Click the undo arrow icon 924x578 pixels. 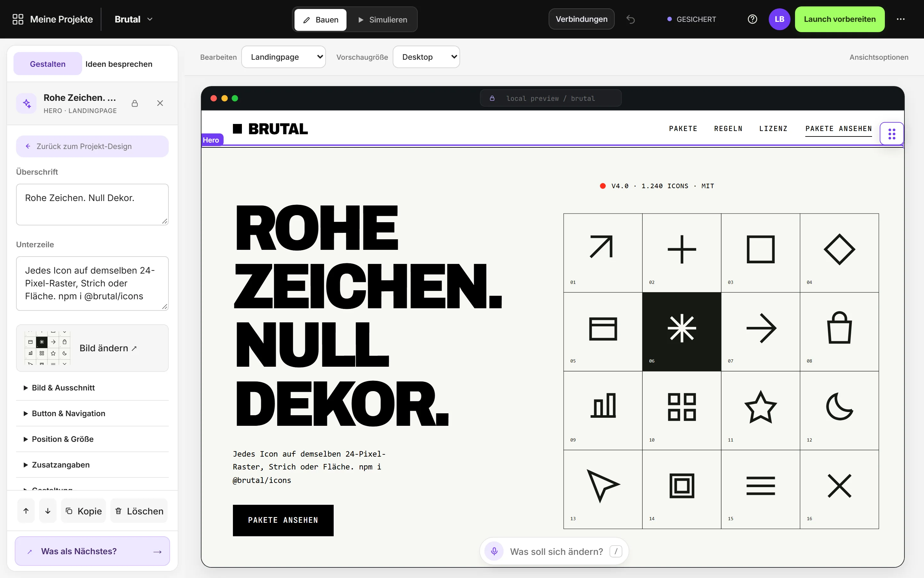click(630, 19)
